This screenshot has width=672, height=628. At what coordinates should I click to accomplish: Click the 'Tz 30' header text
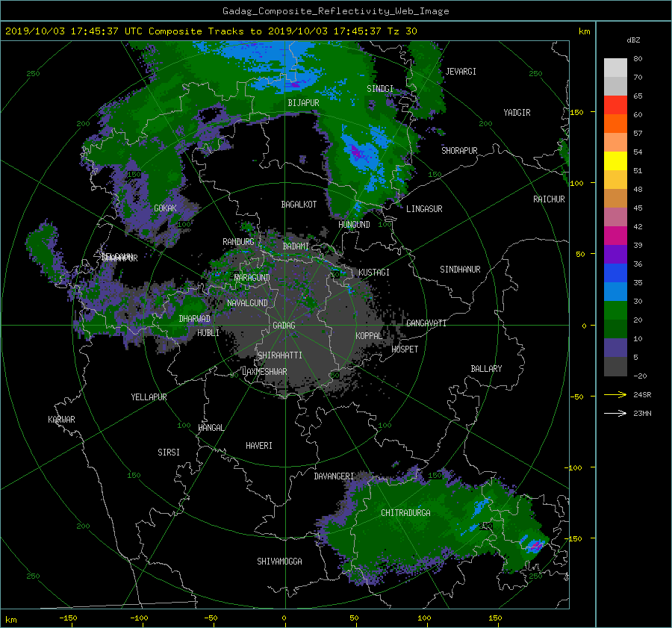pyautogui.click(x=402, y=31)
